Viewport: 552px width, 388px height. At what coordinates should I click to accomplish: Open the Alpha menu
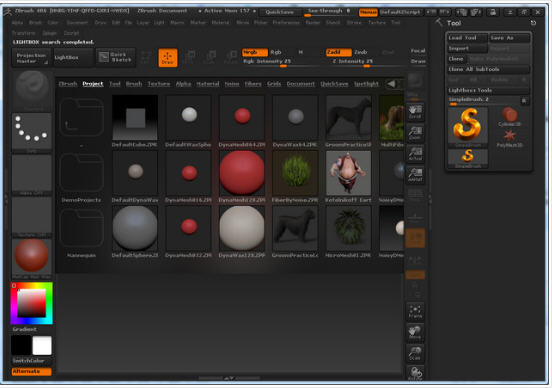pyautogui.click(x=17, y=23)
